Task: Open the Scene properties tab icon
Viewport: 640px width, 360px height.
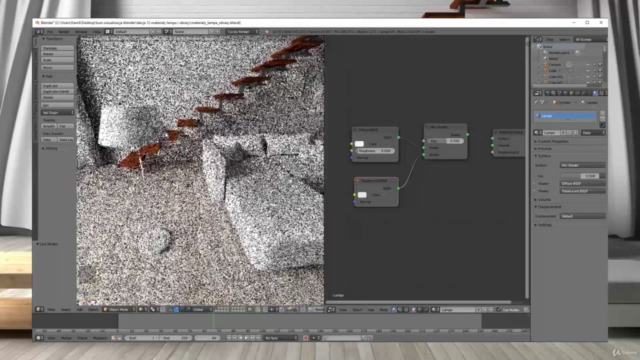Action: click(559, 93)
